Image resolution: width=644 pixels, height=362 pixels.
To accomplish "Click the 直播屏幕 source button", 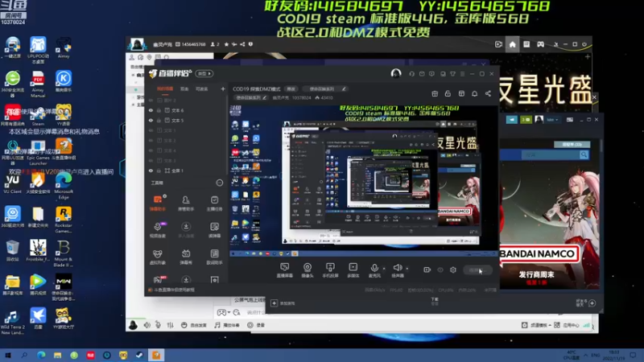I will click(285, 270).
